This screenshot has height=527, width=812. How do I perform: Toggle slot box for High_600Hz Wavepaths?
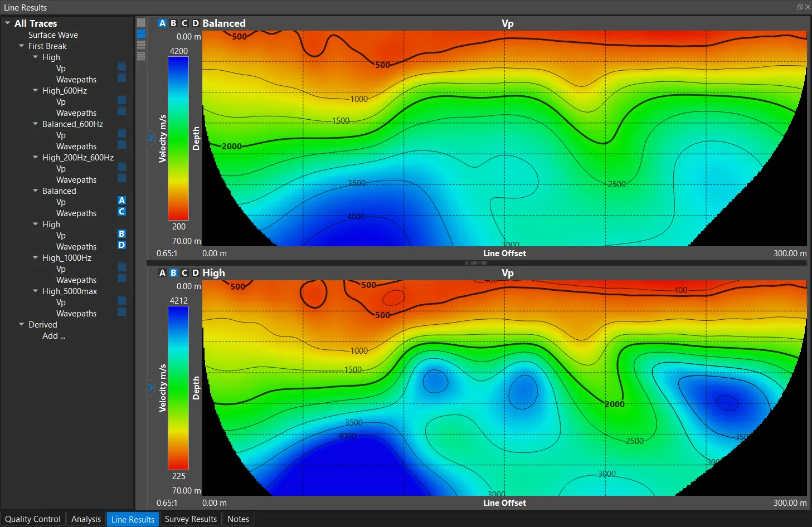(x=121, y=111)
